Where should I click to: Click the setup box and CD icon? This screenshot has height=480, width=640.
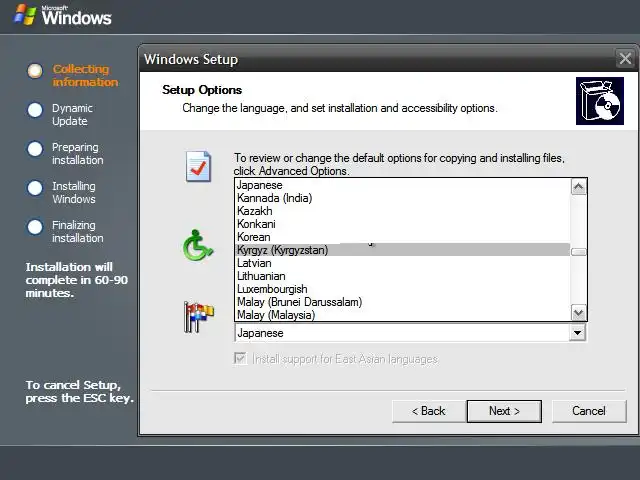click(x=600, y=101)
